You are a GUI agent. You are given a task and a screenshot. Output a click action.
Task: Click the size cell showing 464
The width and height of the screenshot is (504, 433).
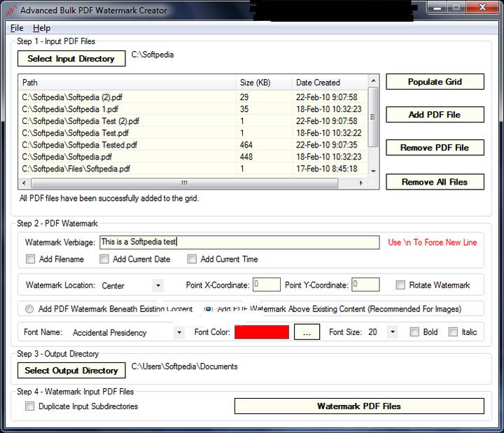tap(246, 145)
